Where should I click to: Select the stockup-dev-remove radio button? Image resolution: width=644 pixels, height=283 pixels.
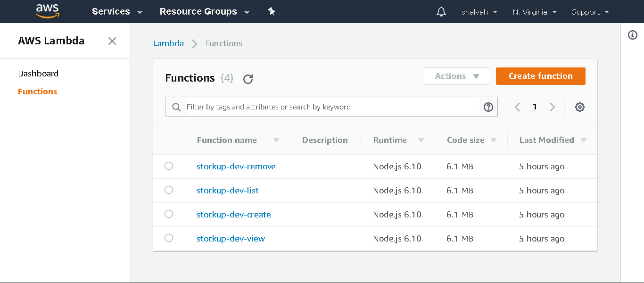click(169, 166)
